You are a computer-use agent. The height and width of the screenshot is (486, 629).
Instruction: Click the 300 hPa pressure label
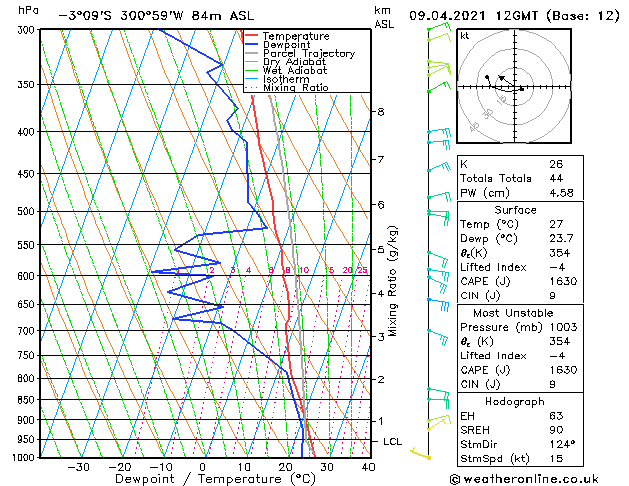point(28,30)
